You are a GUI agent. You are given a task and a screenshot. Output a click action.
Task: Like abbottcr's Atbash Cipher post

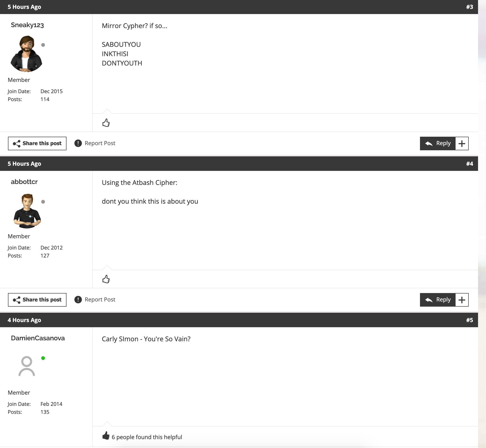(x=106, y=279)
